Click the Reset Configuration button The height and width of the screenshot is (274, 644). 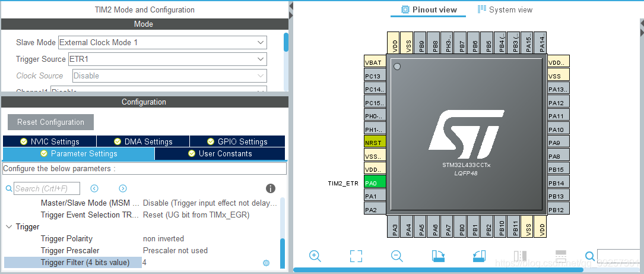pos(50,122)
